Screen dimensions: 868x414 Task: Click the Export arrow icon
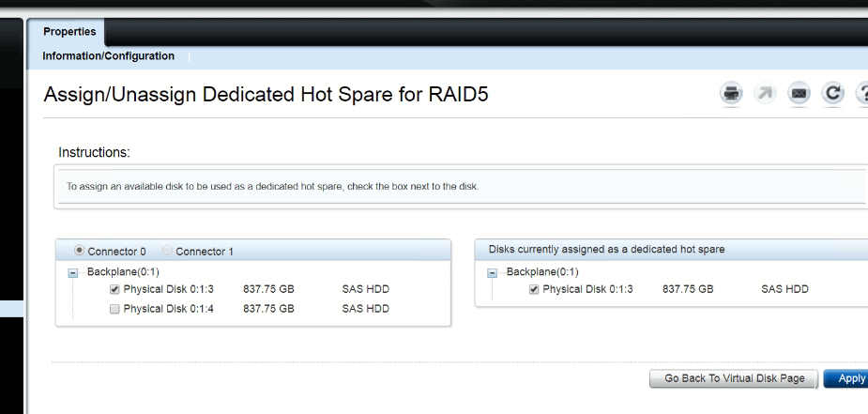click(x=765, y=93)
